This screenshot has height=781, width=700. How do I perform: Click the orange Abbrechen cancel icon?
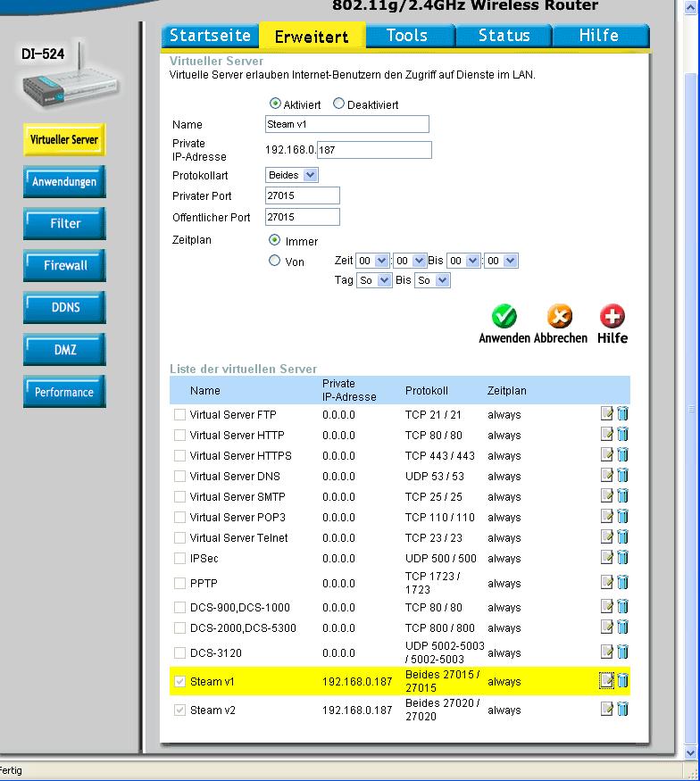pos(560,317)
